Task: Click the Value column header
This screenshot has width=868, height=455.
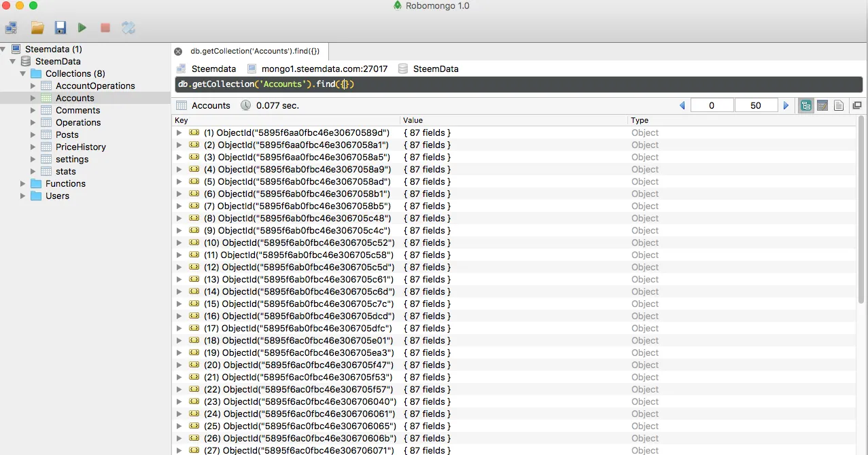Action: 514,120
